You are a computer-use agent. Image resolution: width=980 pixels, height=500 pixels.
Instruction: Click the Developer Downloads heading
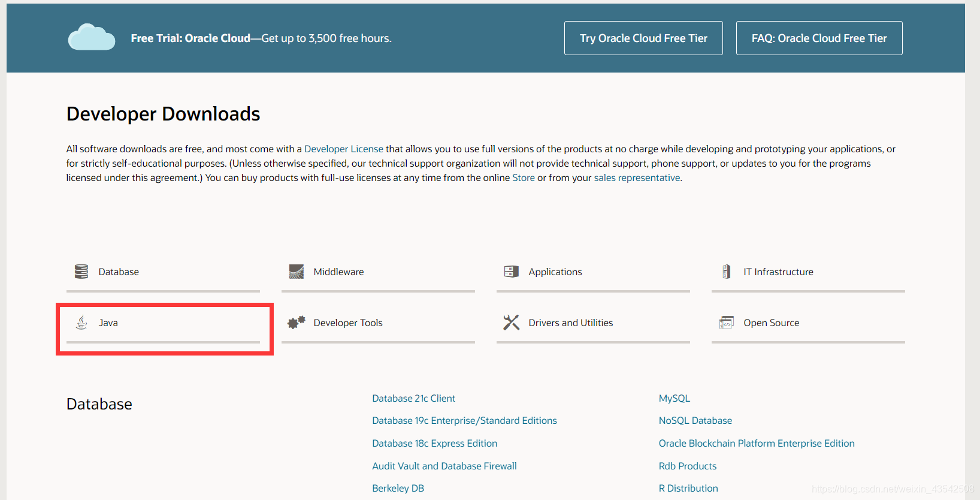tap(163, 114)
